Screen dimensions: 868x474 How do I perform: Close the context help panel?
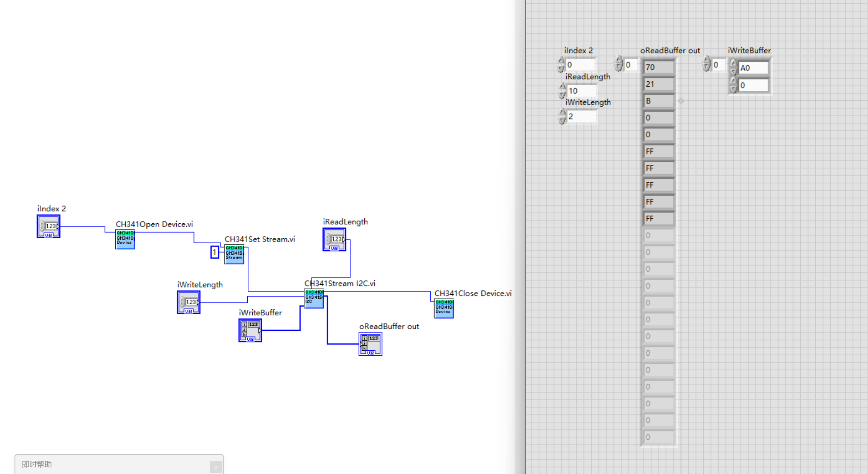216,467
